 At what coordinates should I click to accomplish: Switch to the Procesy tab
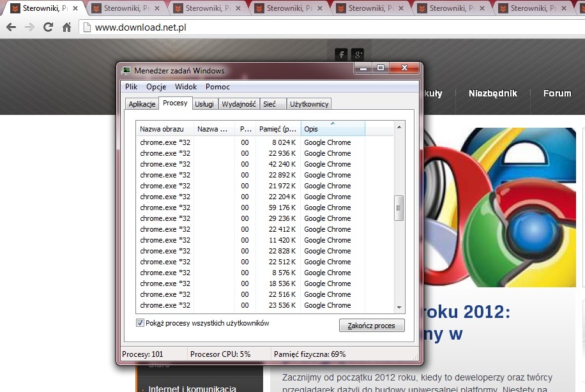176,103
